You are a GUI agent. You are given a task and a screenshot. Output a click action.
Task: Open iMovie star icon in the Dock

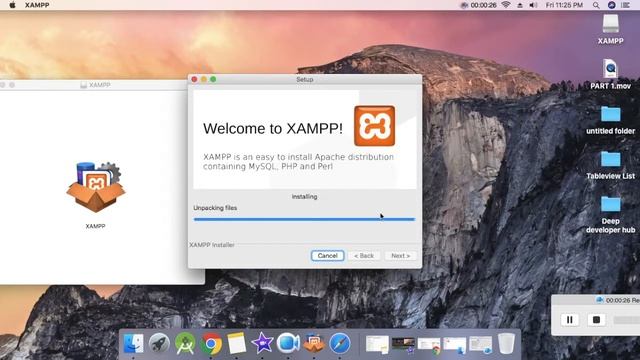[x=262, y=343]
